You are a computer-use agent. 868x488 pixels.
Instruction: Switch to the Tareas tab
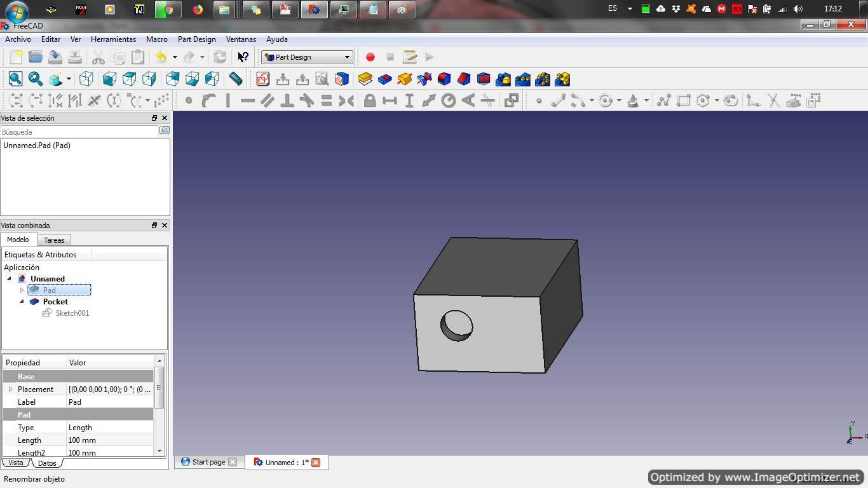pyautogui.click(x=54, y=240)
